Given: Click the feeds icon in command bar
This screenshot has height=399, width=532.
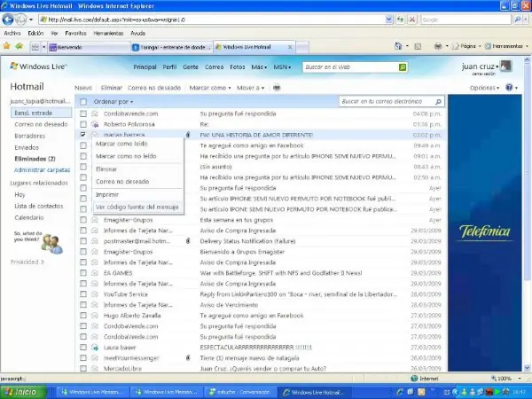Looking at the screenshot, I should point(418,46).
